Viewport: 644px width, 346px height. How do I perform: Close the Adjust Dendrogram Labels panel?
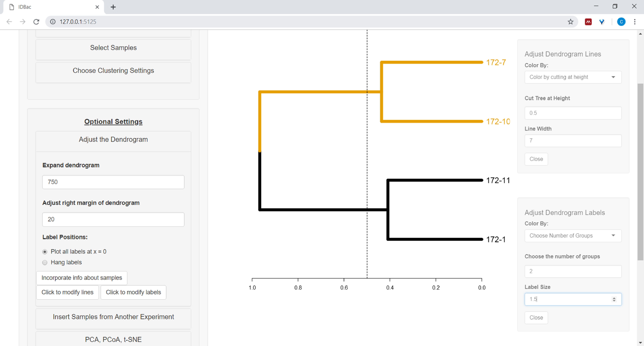coord(536,317)
